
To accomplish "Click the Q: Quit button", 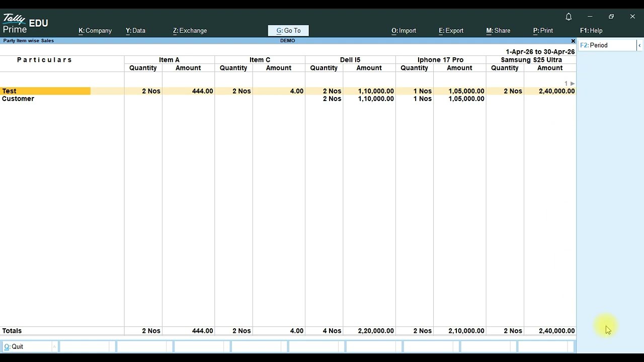I will click(x=28, y=347).
